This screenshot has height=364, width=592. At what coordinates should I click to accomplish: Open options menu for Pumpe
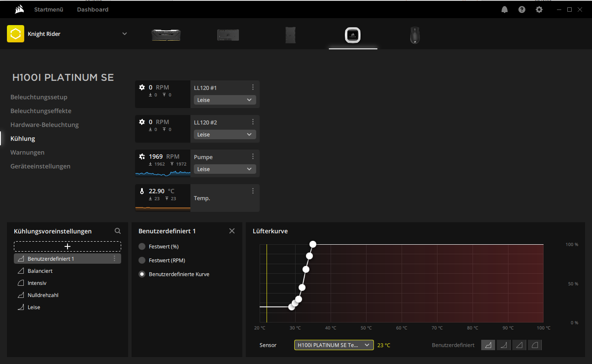tap(253, 156)
